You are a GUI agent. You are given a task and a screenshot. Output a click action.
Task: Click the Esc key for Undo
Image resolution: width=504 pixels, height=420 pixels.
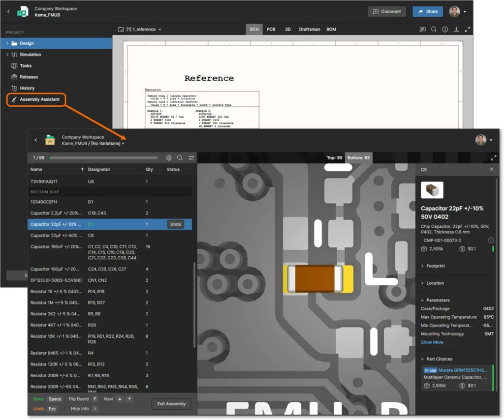point(52,409)
